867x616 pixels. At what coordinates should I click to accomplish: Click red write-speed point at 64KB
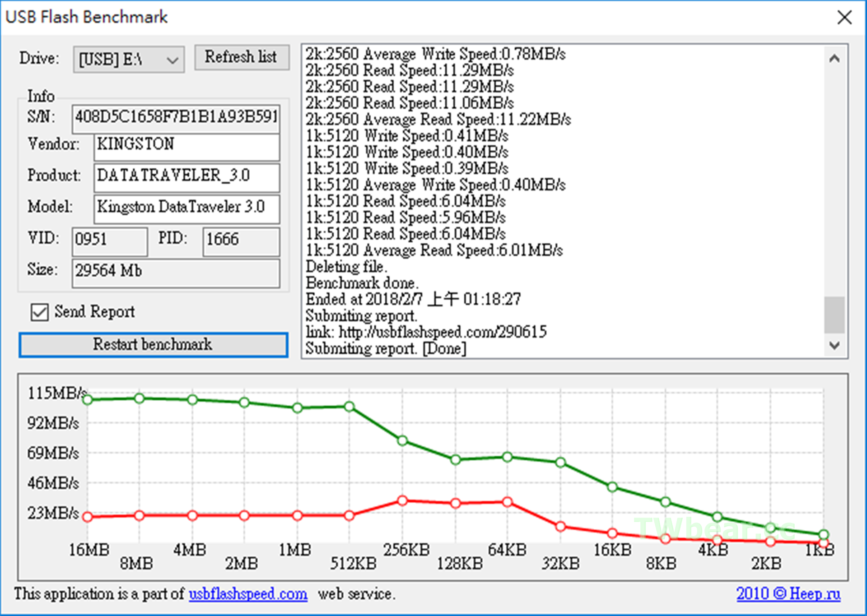tap(507, 502)
